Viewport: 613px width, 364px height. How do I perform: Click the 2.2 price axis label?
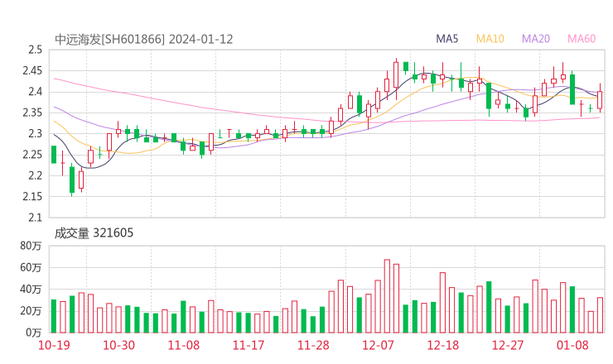click(x=35, y=175)
